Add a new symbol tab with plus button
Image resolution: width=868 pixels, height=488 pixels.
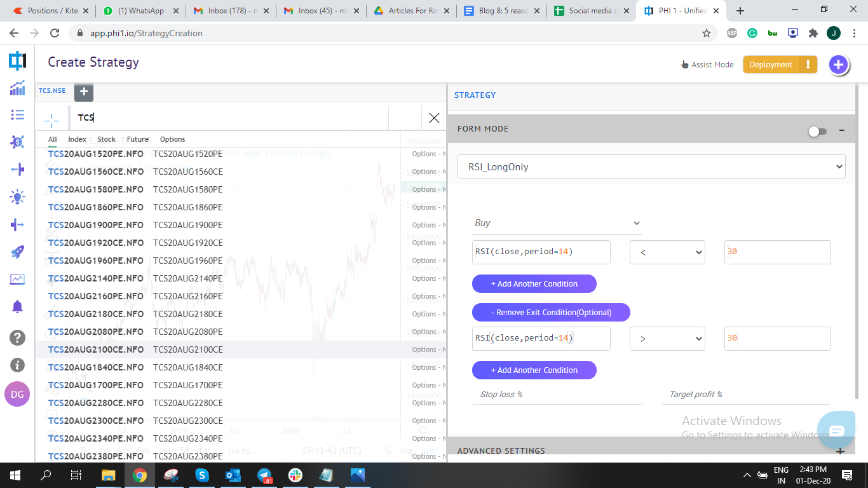[x=84, y=91]
